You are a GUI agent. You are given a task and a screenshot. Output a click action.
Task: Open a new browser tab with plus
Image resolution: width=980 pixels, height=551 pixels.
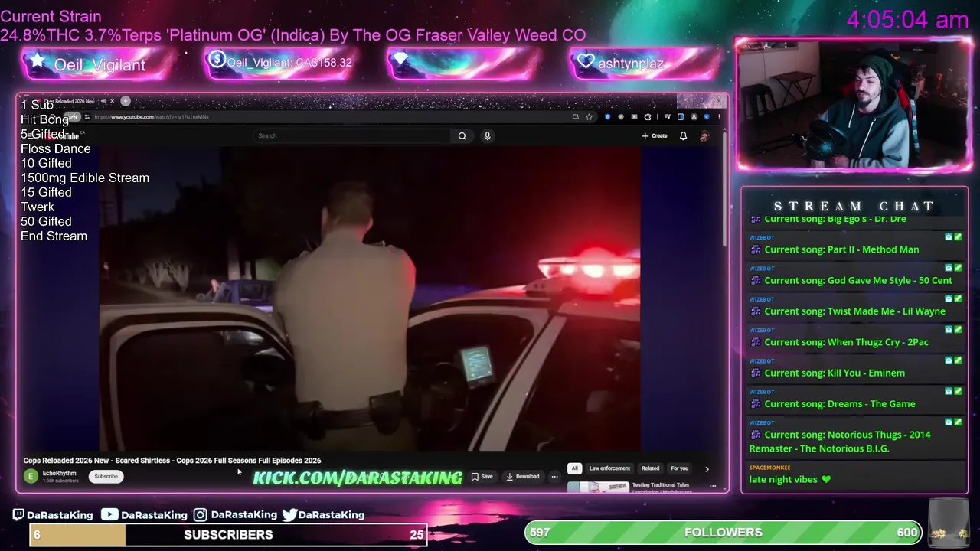click(126, 101)
